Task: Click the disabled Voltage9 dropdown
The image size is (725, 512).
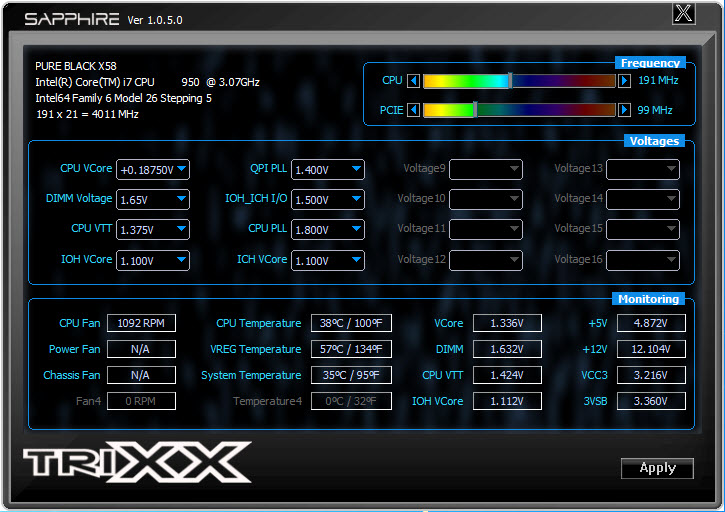Action: [486, 169]
